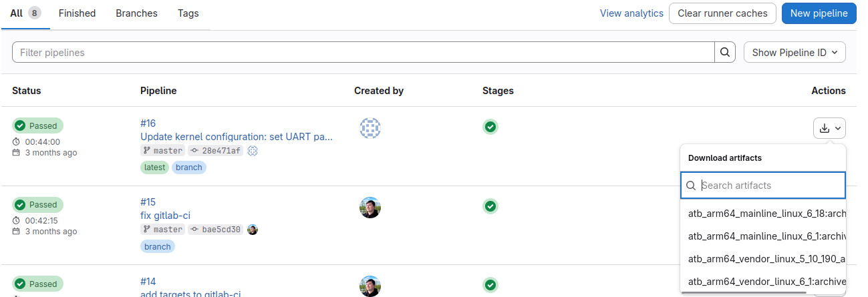The width and height of the screenshot is (868, 297).
Task: Open the 'add targets to gitlab-ci' commit title
Action: coord(190,294)
